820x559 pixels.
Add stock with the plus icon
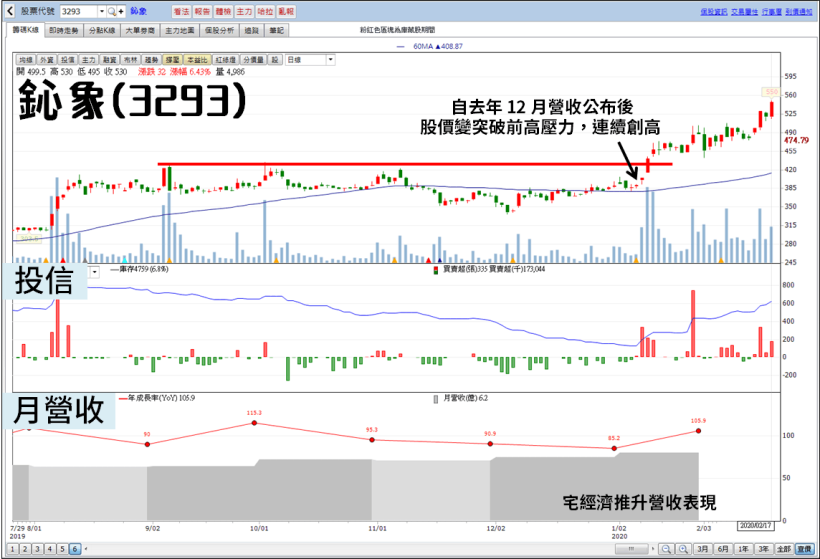point(121,12)
